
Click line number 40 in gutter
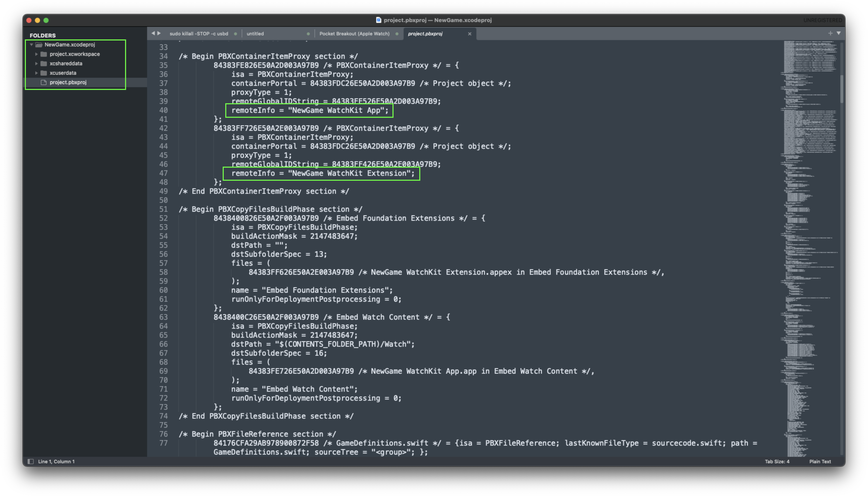(x=163, y=110)
